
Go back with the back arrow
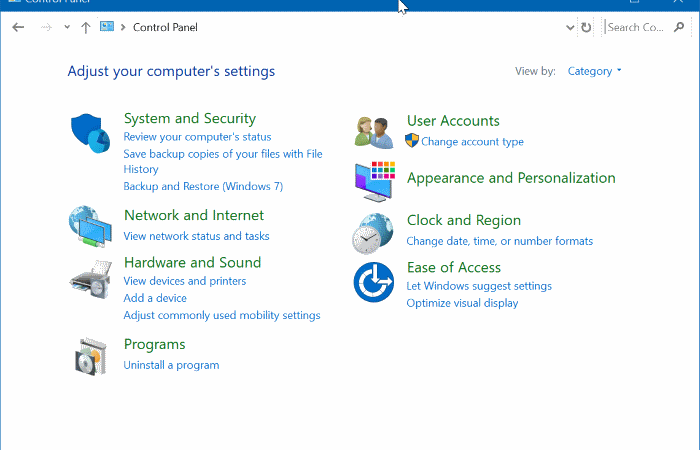pyautogui.click(x=18, y=27)
